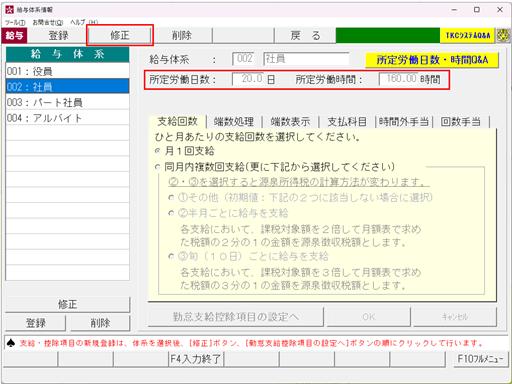
Task: Open the ツール menu
Action: [15, 22]
